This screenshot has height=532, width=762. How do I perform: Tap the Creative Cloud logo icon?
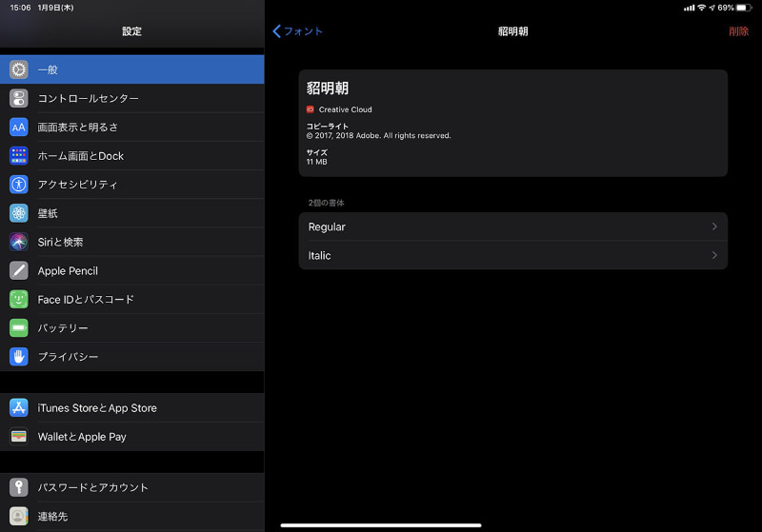point(311,109)
